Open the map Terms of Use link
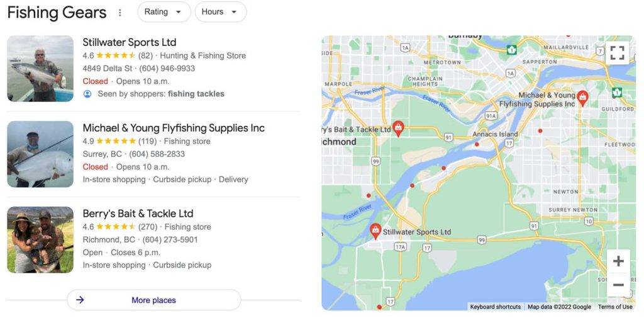 [x=615, y=307]
